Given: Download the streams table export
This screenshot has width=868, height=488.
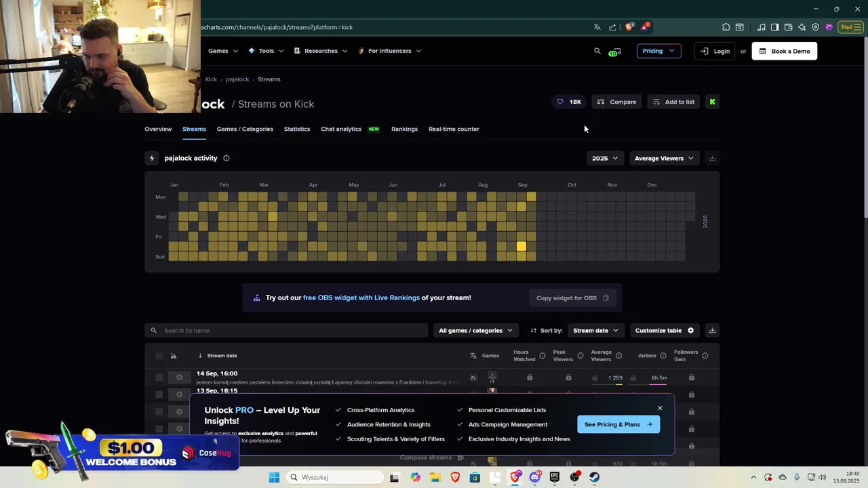Looking at the screenshot, I should point(712,330).
